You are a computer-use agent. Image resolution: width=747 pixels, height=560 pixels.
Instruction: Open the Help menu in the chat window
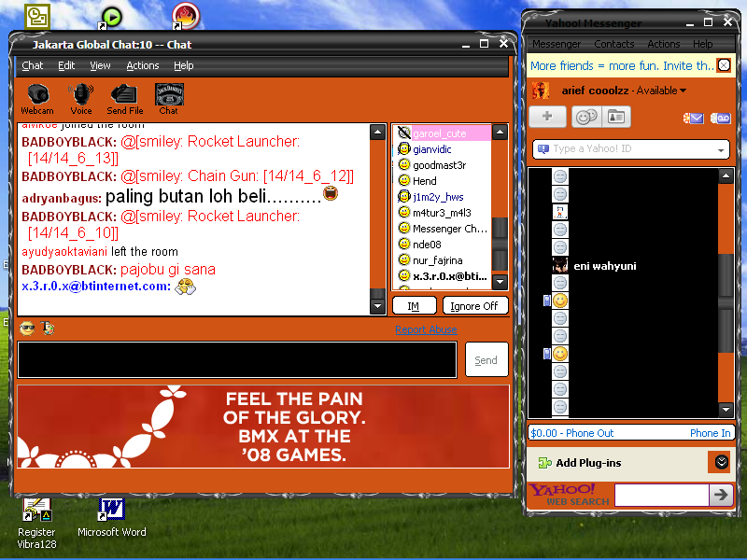(x=183, y=65)
